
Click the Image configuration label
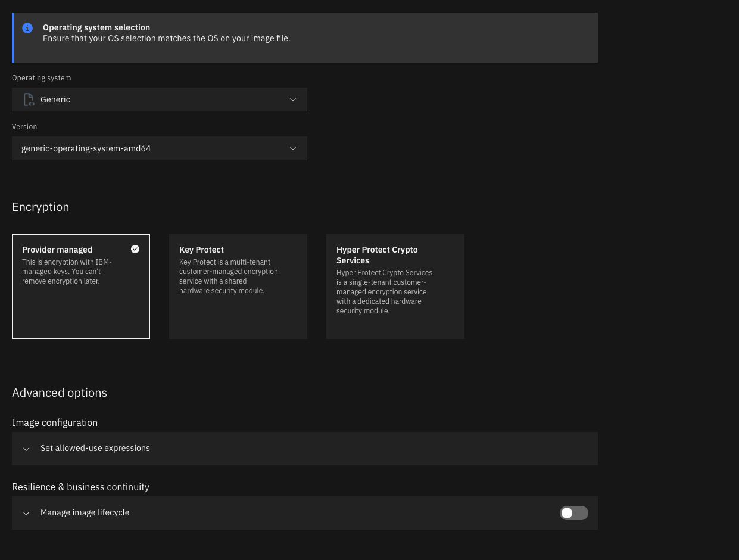55,422
